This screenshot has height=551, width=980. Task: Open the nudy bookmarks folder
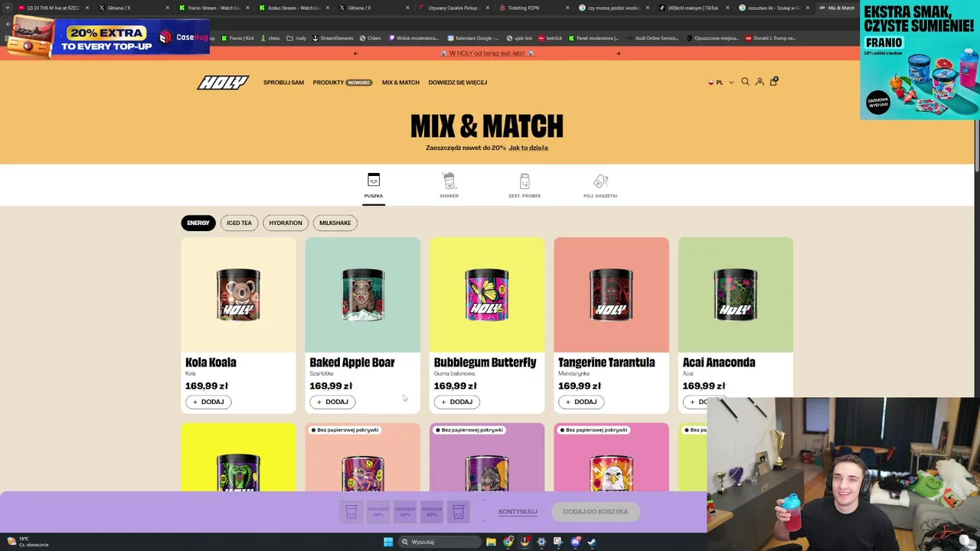click(296, 37)
